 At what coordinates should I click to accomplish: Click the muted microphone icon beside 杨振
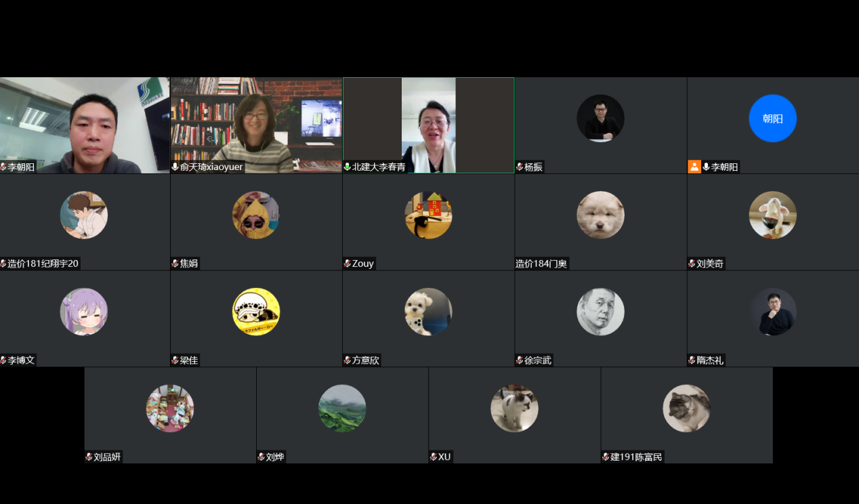point(520,167)
